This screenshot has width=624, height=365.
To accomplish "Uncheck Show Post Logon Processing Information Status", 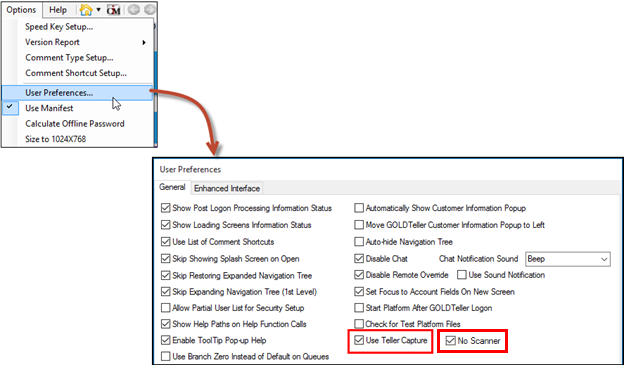I will pos(166,208).
